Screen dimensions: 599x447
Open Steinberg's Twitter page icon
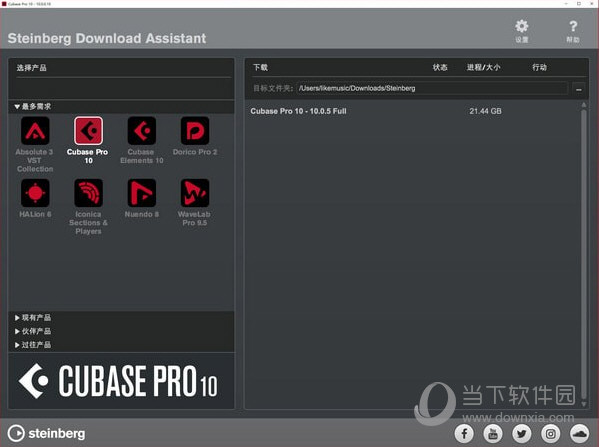click(522, 434)
